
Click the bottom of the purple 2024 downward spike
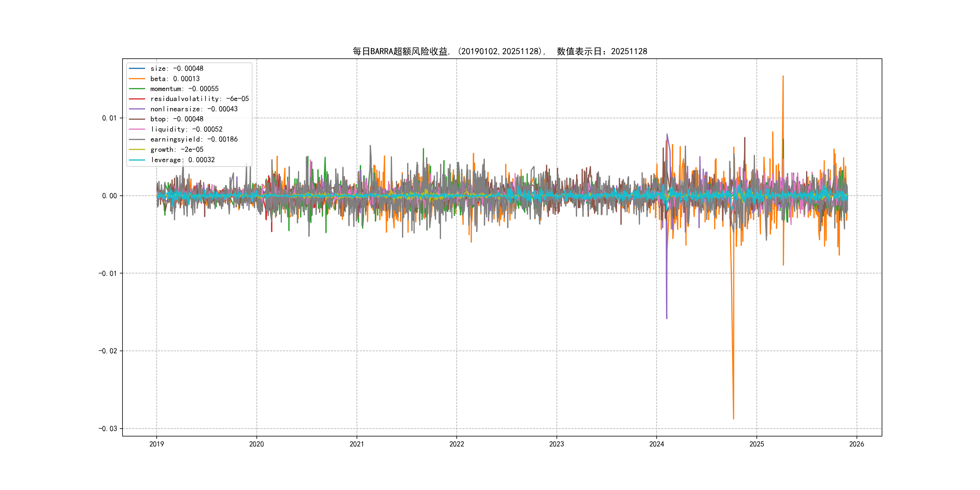click(667, 318)
